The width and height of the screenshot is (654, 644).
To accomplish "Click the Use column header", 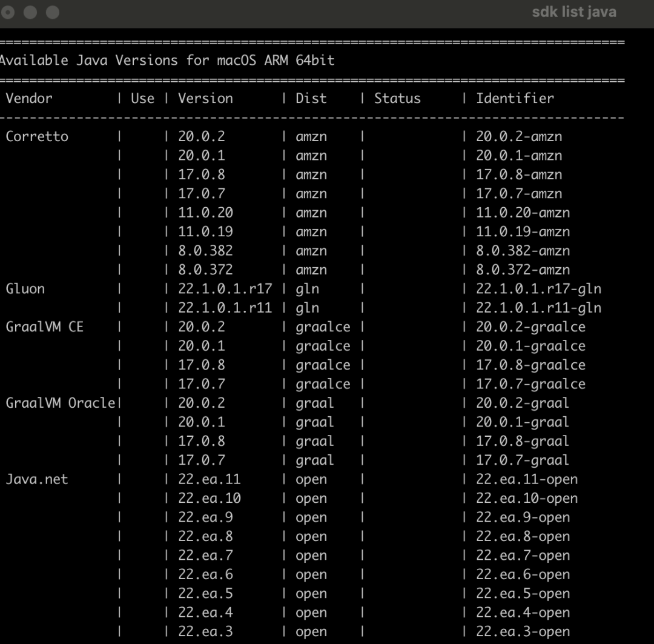I will [x=143, y=99].
